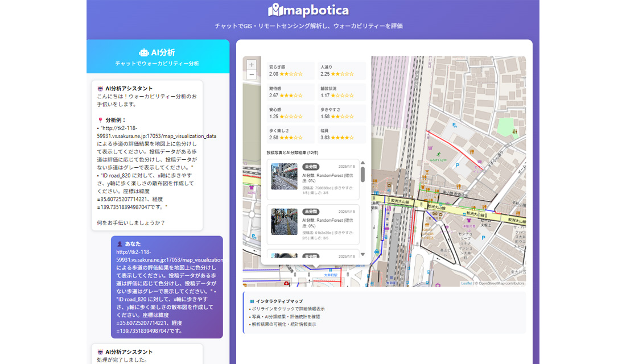
Task: Open the second posted street photo thumbnail
Action: [x=284, y=221]
